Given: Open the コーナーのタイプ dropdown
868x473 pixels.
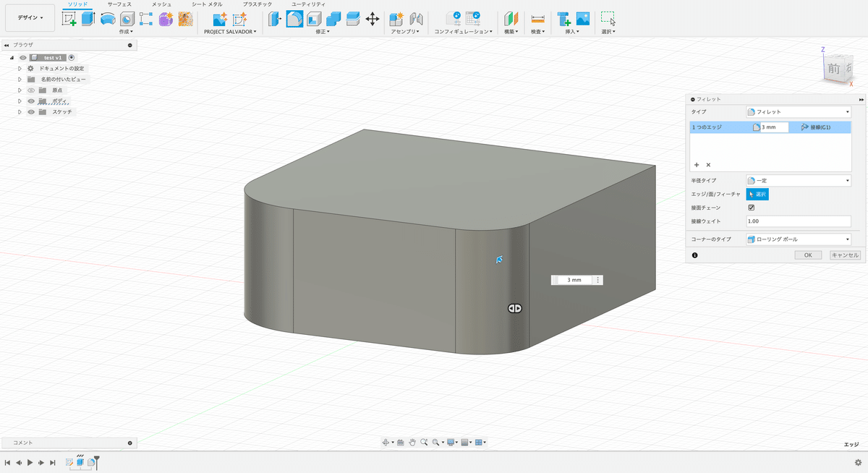Looking at the screenshot, I should tap(798, 239).
